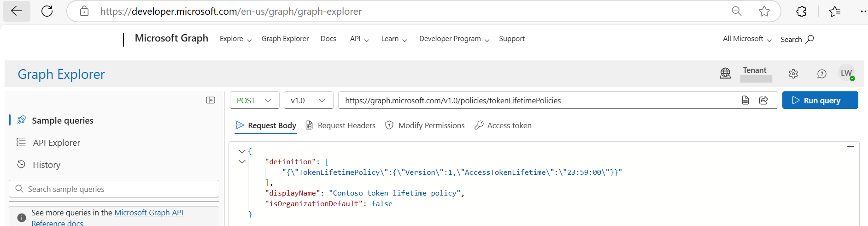This screenshot has width=868, height=226.
Task: Open the Tenant globe icon
Action: tap(725, 73)
